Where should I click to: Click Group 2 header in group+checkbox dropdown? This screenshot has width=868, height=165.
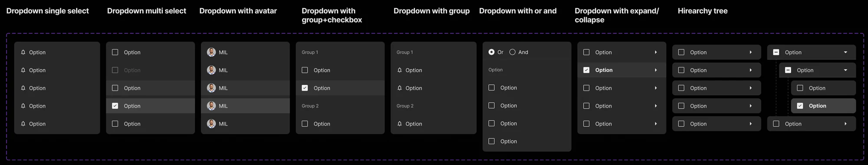[x=310, y=106]
